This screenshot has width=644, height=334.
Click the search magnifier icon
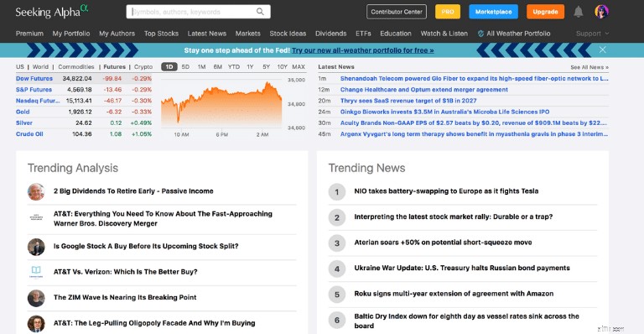tap(260, 12)
